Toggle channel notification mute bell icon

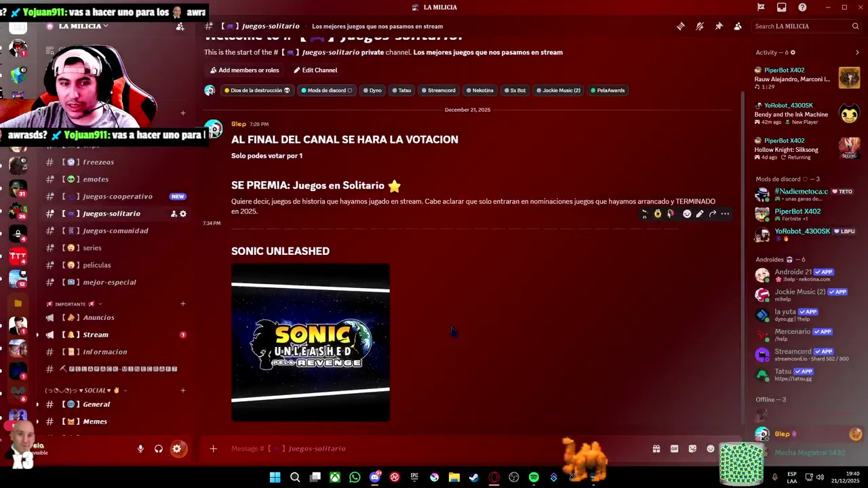point(700,26)
